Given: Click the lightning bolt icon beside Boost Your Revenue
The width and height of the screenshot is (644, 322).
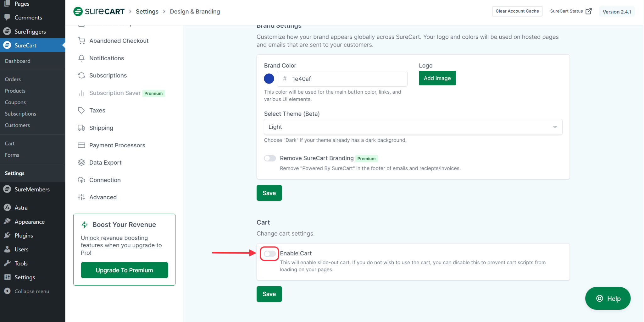Looking at the screenshot, I should click(85, 225).
